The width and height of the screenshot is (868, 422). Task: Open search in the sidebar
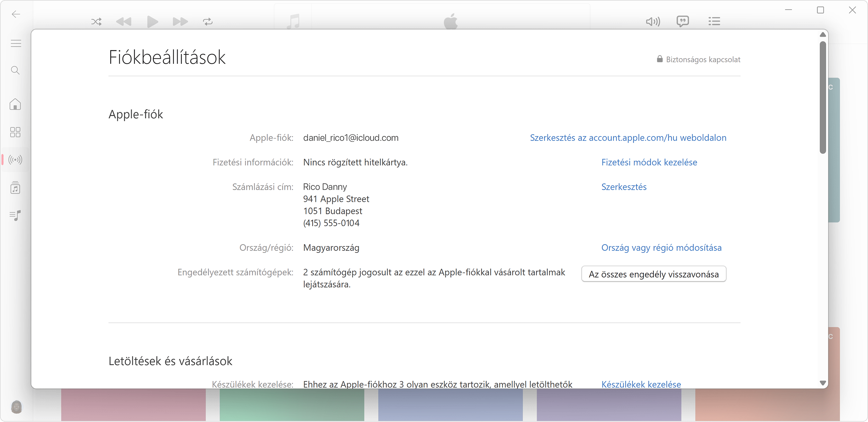(15, 70)
